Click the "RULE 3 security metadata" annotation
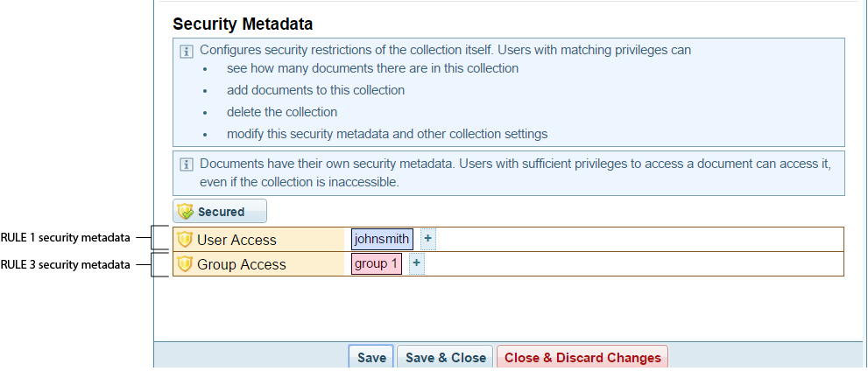The width and height of the screenshot is (868, 371). coord(65,264)
